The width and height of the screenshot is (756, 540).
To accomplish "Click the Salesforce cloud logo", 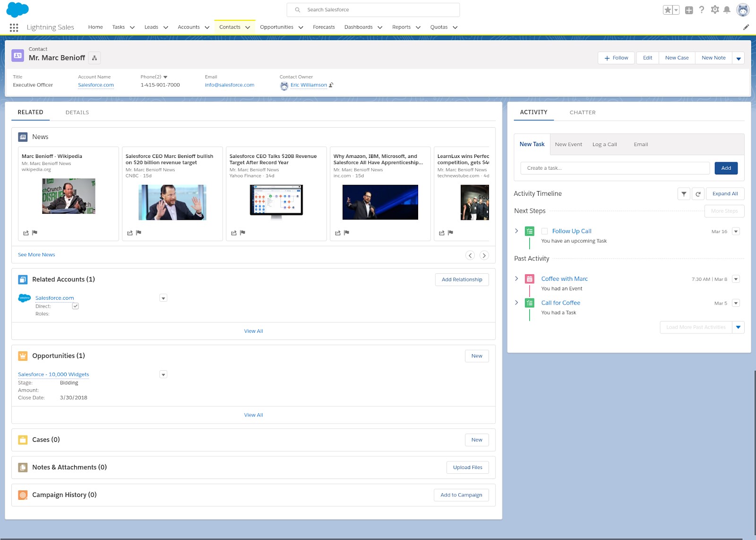I will click(17, 9).
